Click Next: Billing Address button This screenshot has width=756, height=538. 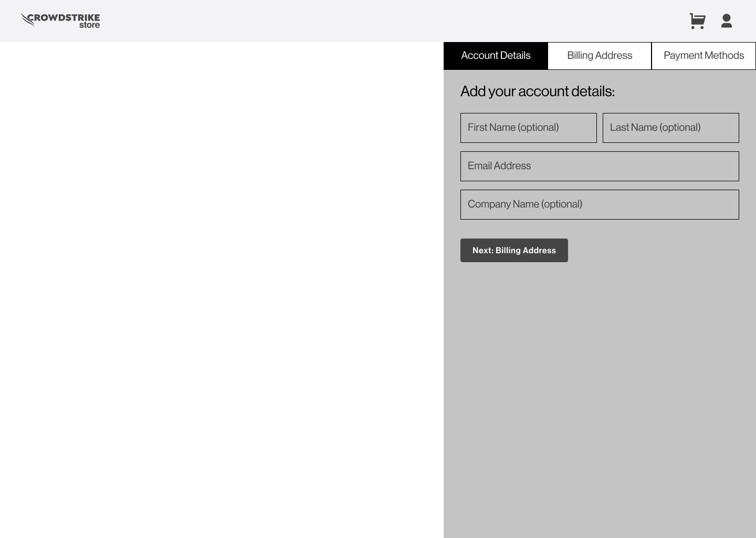click(514, 250)
